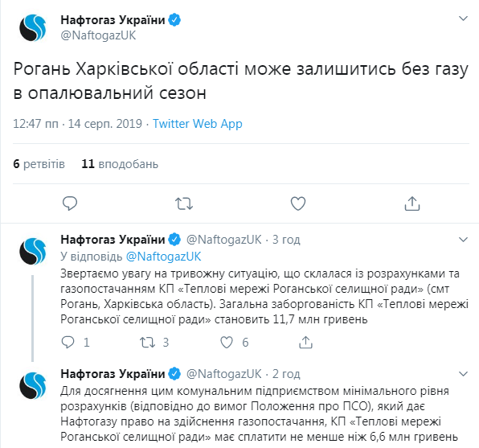Expand options chevron on 3 год reply
This screenshot has height=448, width=479.
tap(464, 240)
